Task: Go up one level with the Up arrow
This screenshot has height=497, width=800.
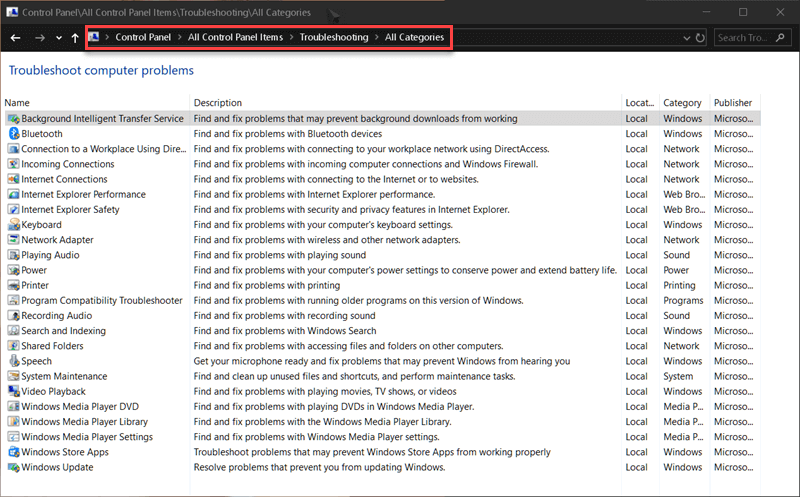Action: [x=75, y=38]
